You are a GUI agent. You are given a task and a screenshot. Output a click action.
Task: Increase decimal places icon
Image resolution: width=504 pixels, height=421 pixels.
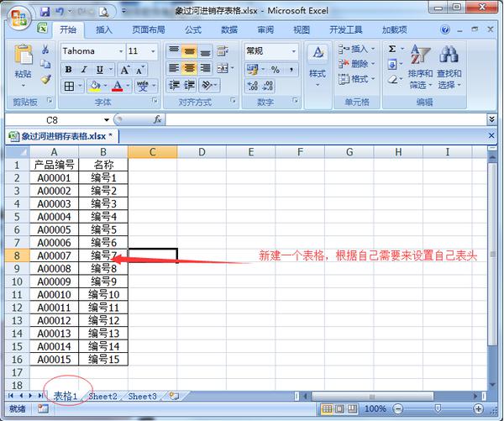point(252,86)
